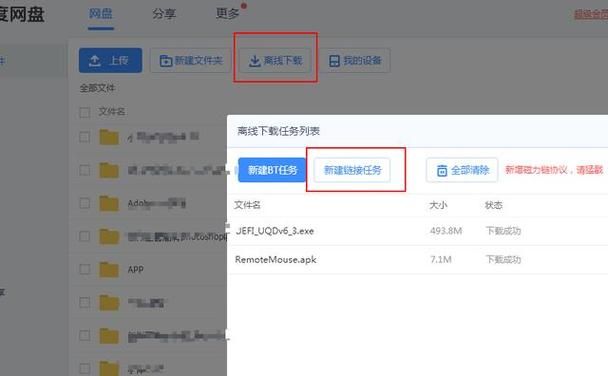Click the 全部文件 breadcrumb
This screenshot has height=376, width=608.
97,88
